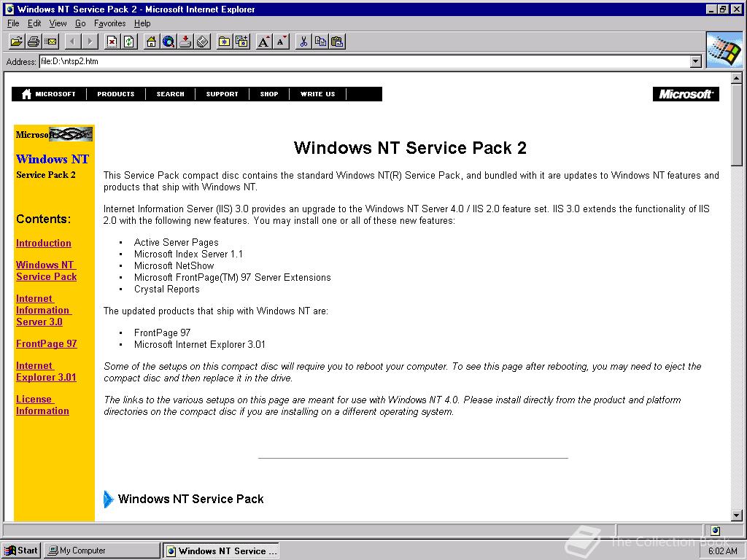The height and width of the screenshot is (560, 747).
Task: Click the Microsoft NetShow bullet text
Action: (174, 265)
